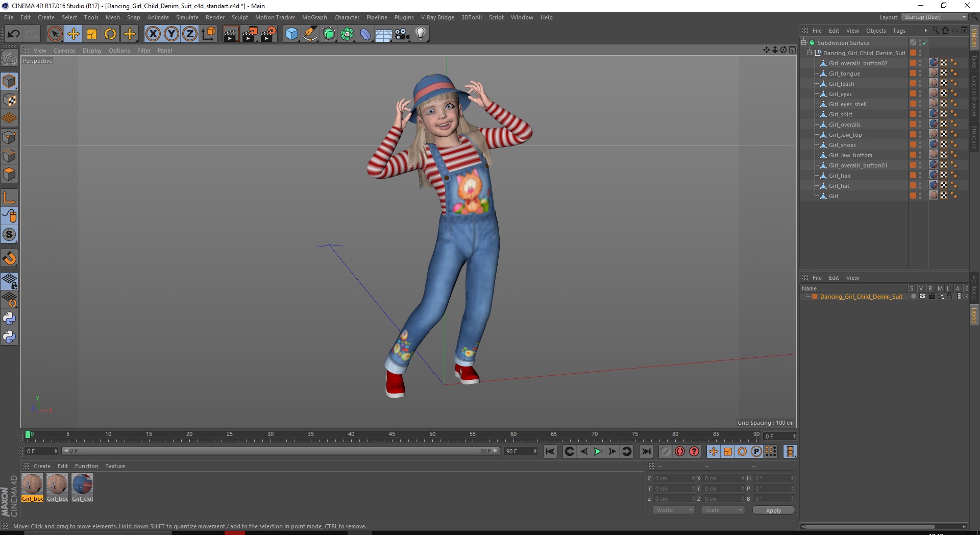Viewport: 980px width, 535px height.
Task: Open the World coordinate dropdown
Action: pyautogui.click(x=674, y=510)
